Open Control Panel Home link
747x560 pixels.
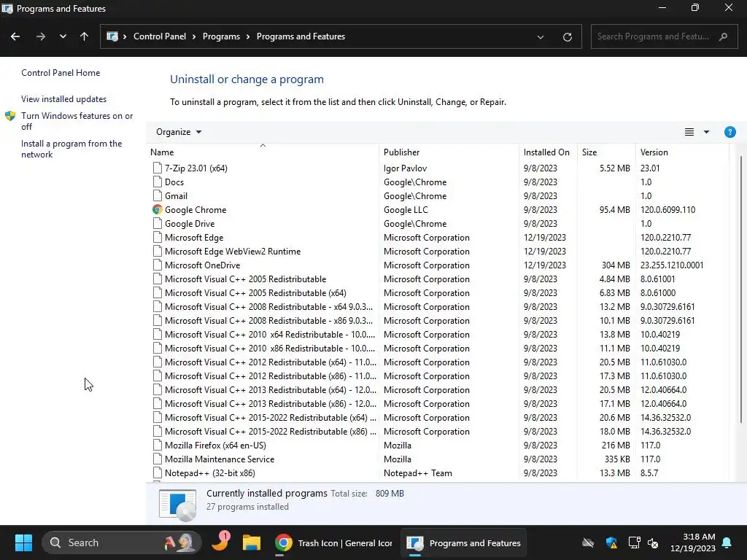tap(61, 73)
